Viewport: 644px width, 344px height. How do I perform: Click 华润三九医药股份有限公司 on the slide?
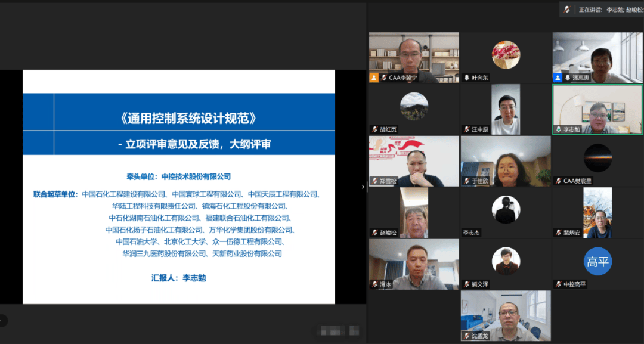click(164, 254)
